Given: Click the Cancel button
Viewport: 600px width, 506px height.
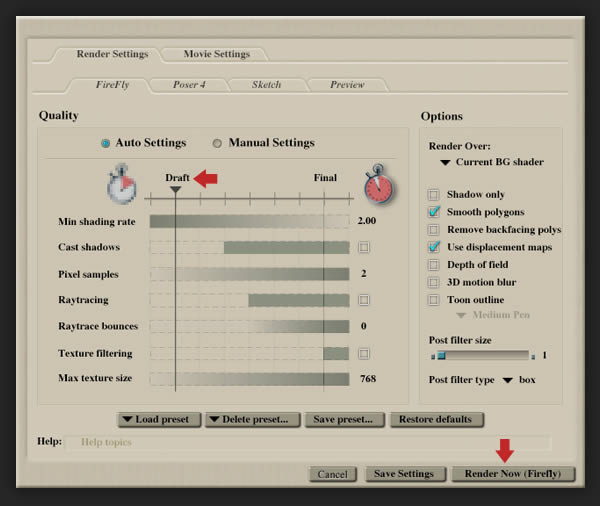Looking at the screenshot, I should tap(333, 474).
